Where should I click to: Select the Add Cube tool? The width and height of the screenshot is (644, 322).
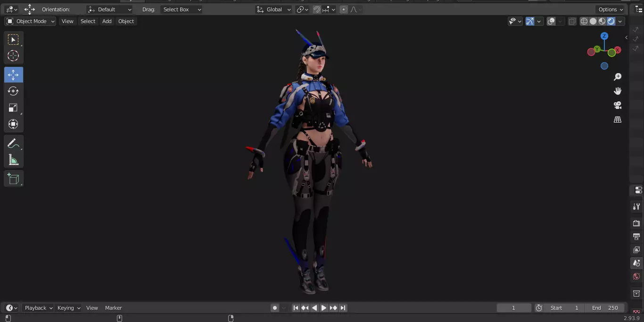[13, 179]
